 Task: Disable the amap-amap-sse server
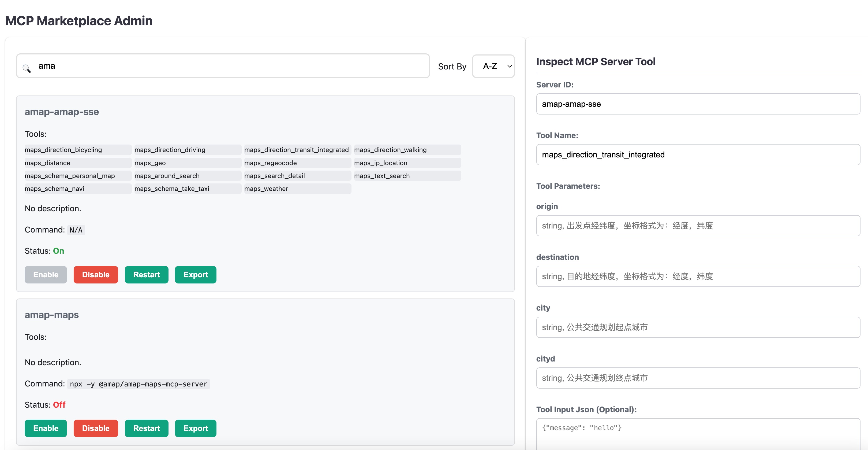coord(96,275)
